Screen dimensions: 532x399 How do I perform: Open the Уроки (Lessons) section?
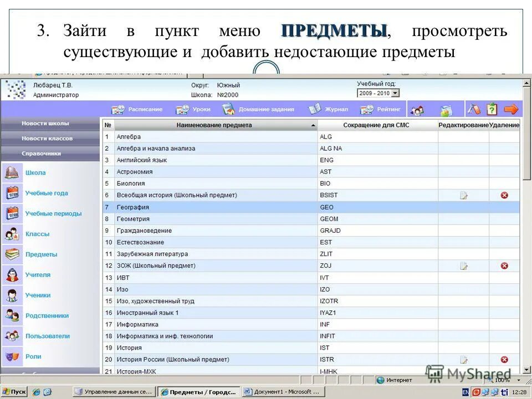[201, 109]
